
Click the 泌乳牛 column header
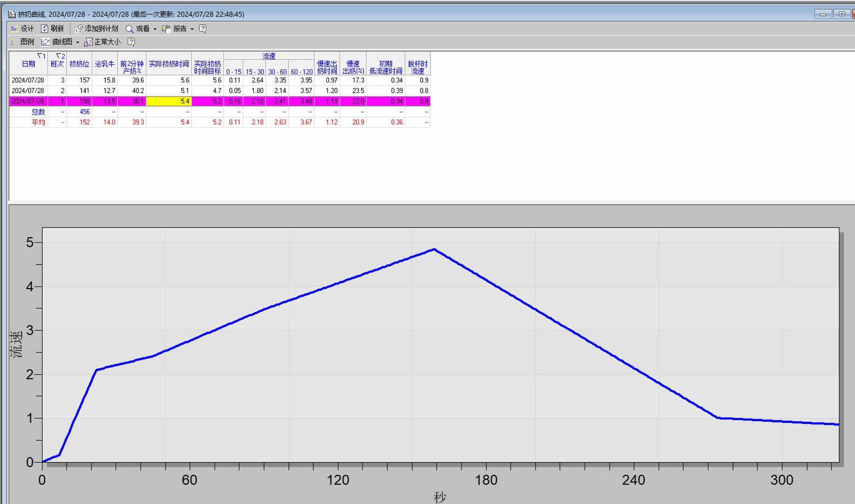tap(104, 64)
